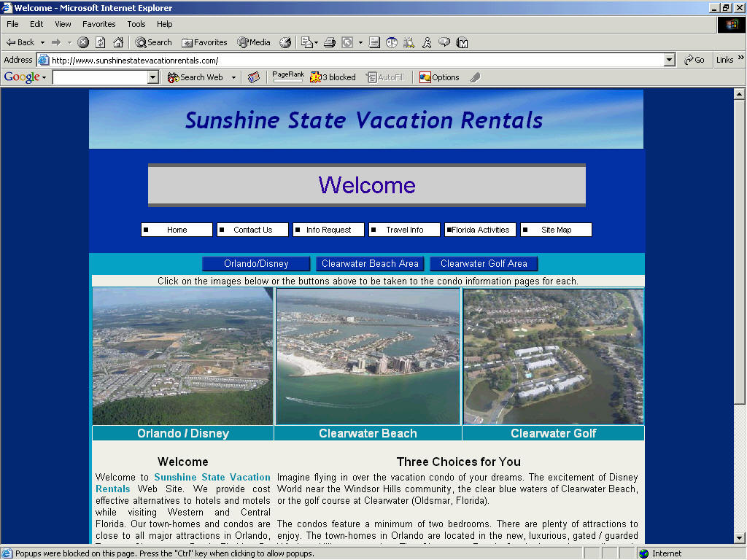The image size is (747, 560).
Task: Click the Print icon in toolbar
Action: coord(330,42)
